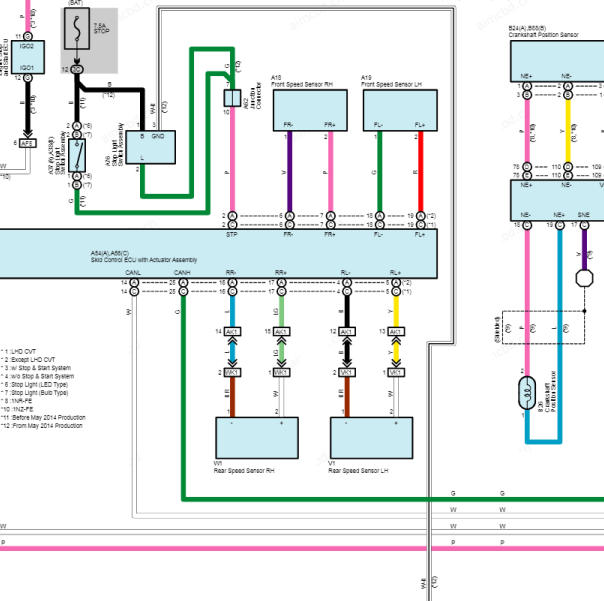Select the Rear Speed Sensor LH component box
Screen dimensions: 604x601
pos(372,438)
